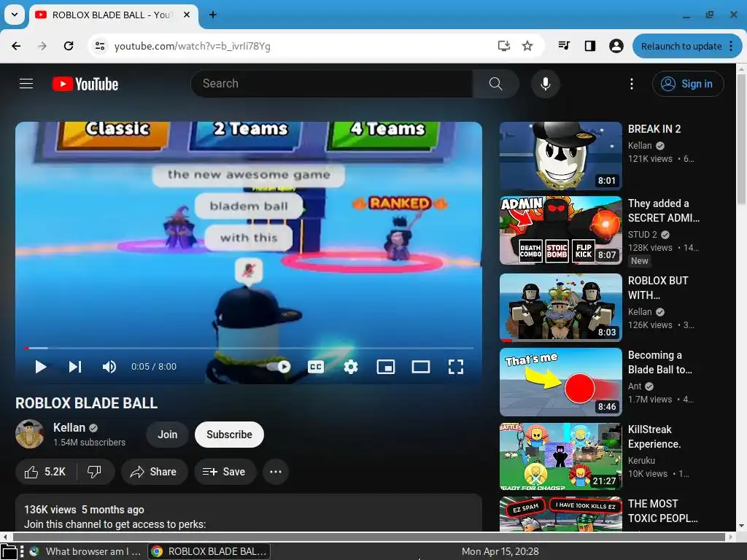Open a new browser tab

(x=212, y=15)
